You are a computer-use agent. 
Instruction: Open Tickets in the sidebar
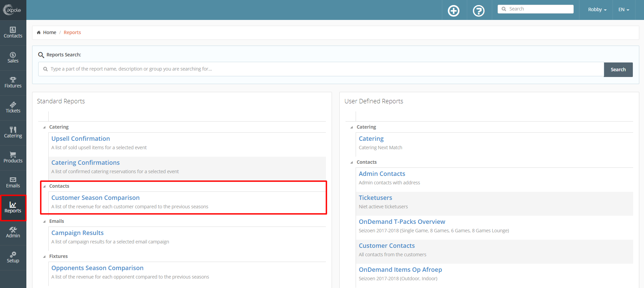point(13,108)
